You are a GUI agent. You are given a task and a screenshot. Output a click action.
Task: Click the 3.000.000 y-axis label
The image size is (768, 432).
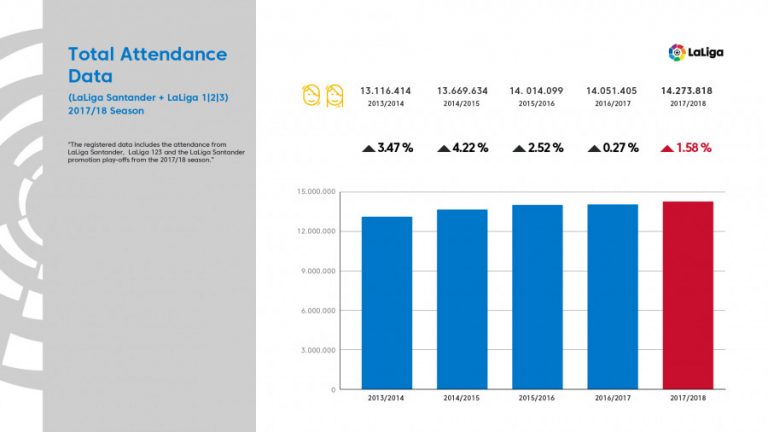318,350
